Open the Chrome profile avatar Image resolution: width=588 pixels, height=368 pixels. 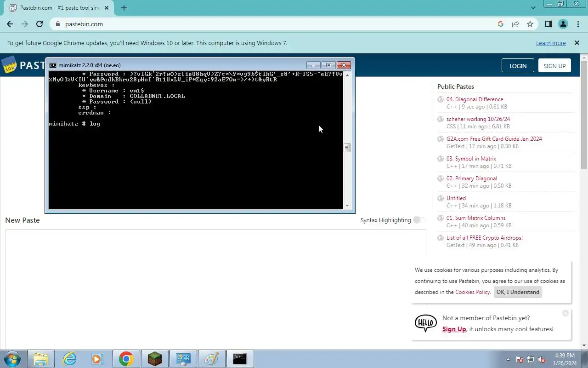[563, 24]
